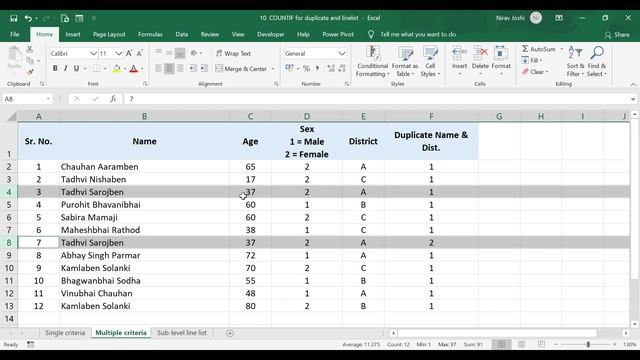Toggle Underline formatting
This screenshot has height=360, width=640.
click(76, 69)
